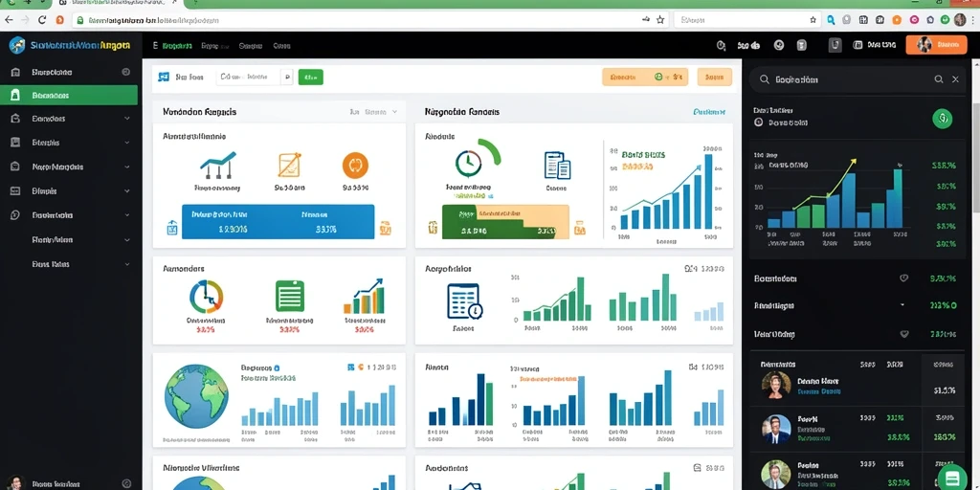Open the top person's avatar in the dark panel
980x490 pixels.
coord(776,385)
